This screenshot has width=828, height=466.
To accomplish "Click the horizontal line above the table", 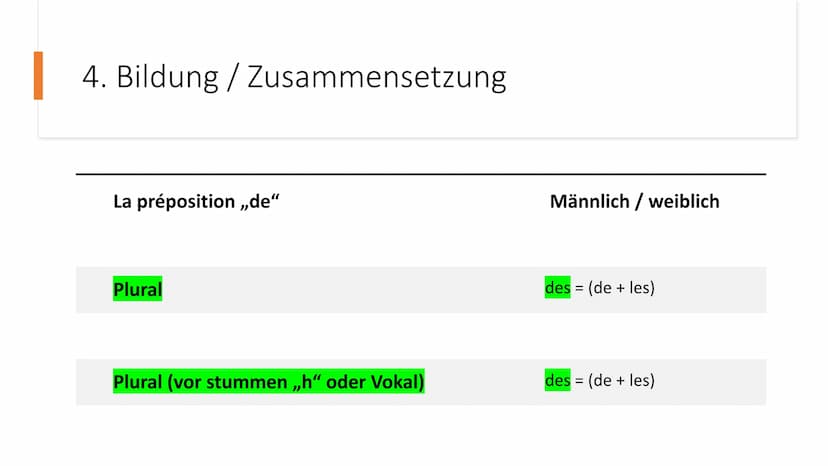I will pyautogui.click(x=420, y=174).
